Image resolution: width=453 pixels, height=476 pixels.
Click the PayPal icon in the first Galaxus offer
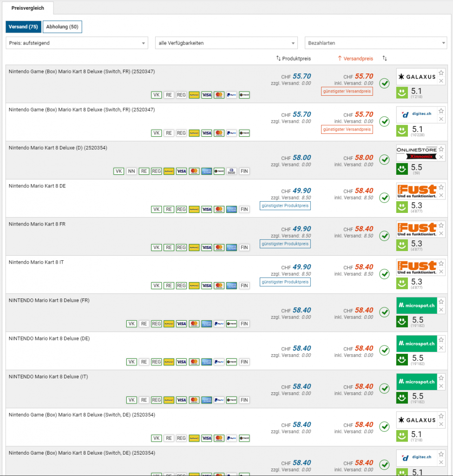231,95
